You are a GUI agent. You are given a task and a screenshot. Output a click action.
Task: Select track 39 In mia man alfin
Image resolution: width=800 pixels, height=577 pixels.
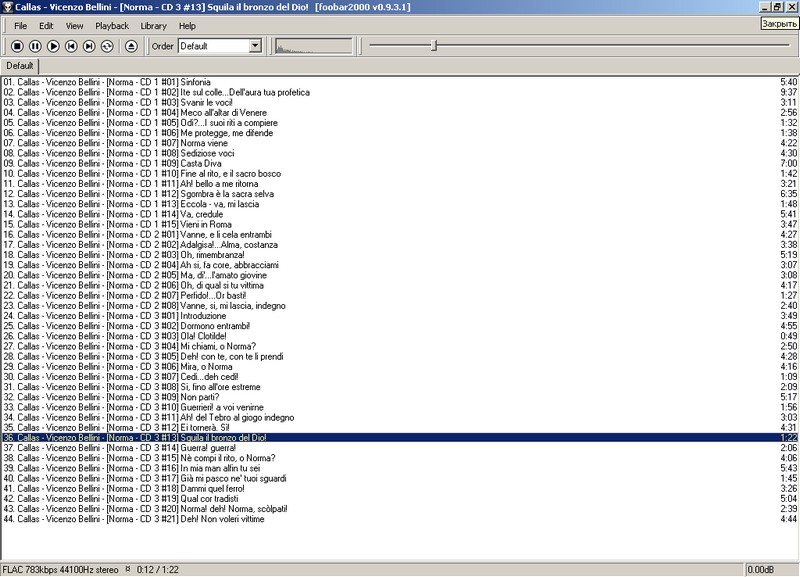tap(399, 468)
